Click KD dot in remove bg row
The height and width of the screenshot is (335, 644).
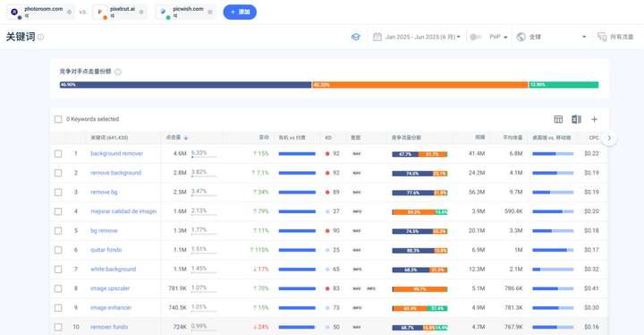(x=327, y=193)
